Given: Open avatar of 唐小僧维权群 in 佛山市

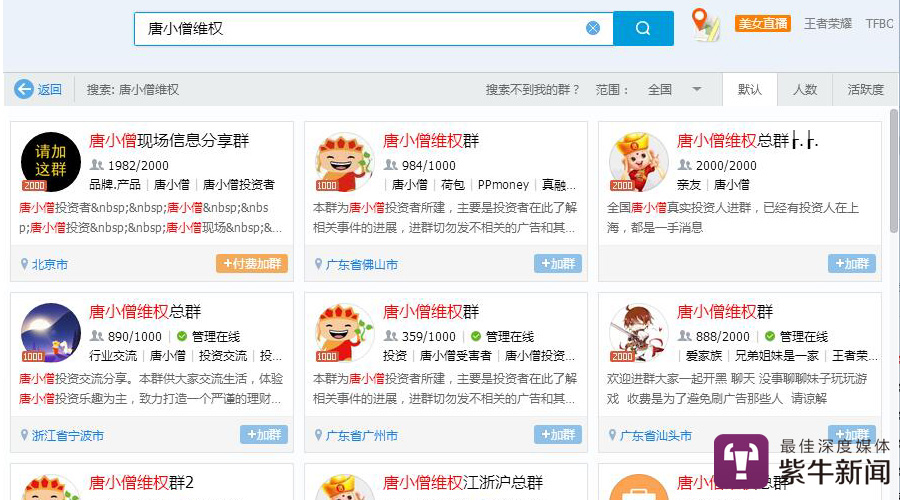Looking at the screenshot, I should 344,162.
